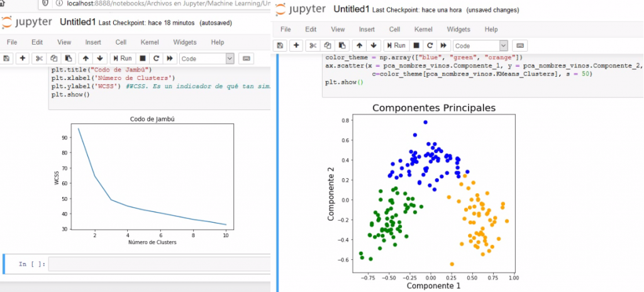Click the Jupyter logo in left notebook
The image size is (644, 292).
coord(27,22)
